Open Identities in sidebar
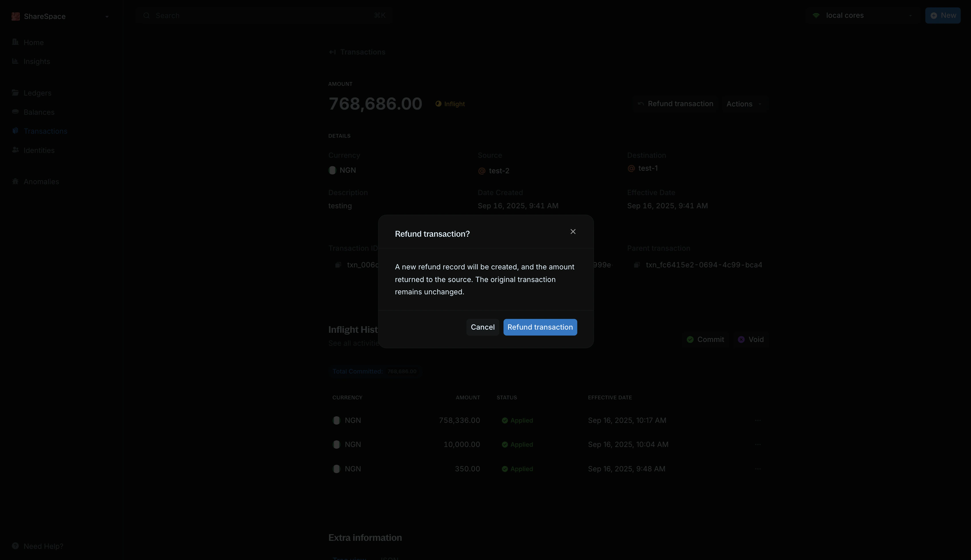971x560 pixels. 39,150
